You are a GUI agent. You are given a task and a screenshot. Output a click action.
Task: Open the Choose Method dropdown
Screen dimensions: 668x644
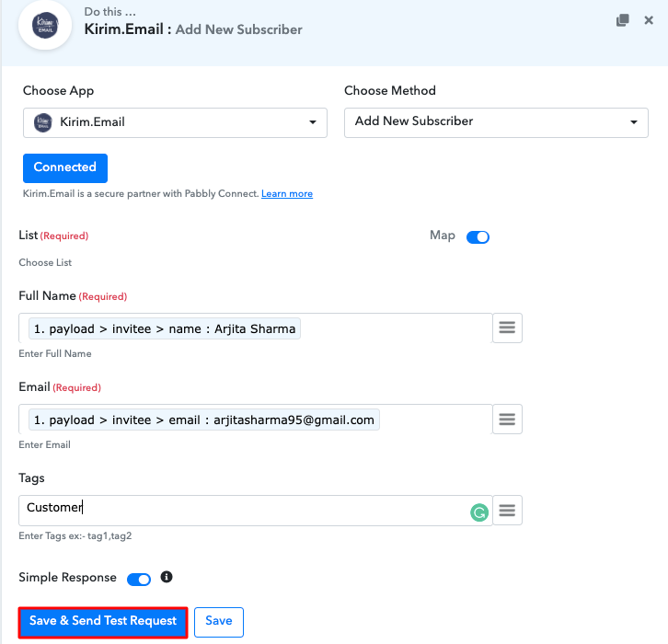pyautogui.click(x=496, y=122)
